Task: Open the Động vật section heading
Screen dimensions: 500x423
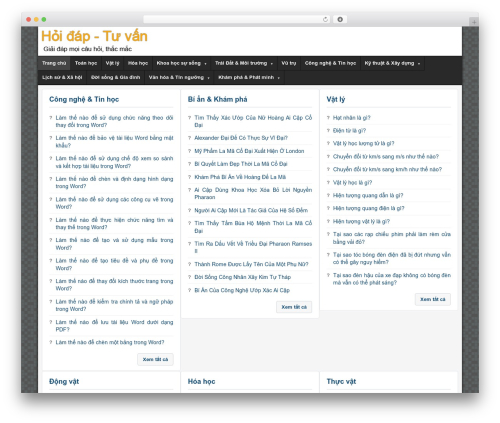Action: point(64,381)
